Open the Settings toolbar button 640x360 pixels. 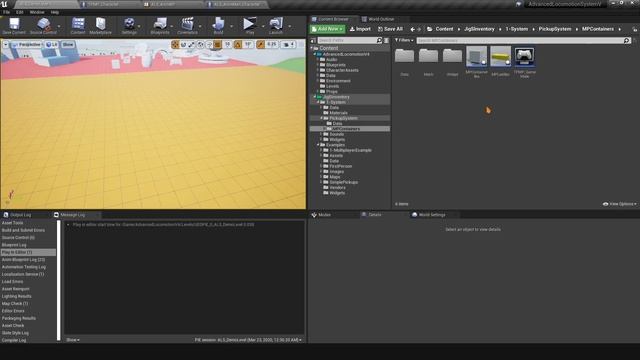pos(129,26)
